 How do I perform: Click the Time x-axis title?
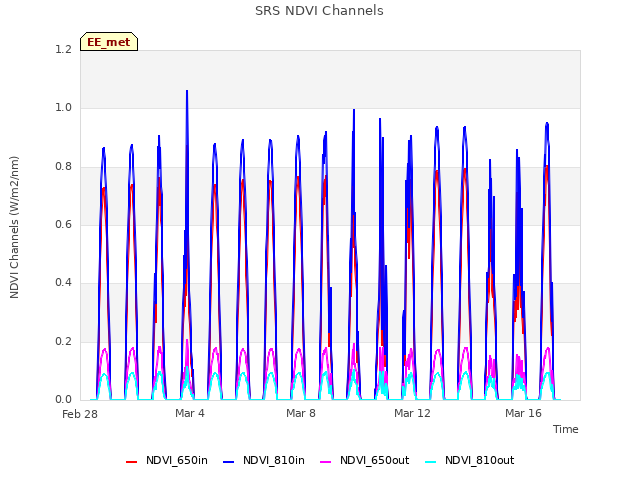tap(565, 429)
